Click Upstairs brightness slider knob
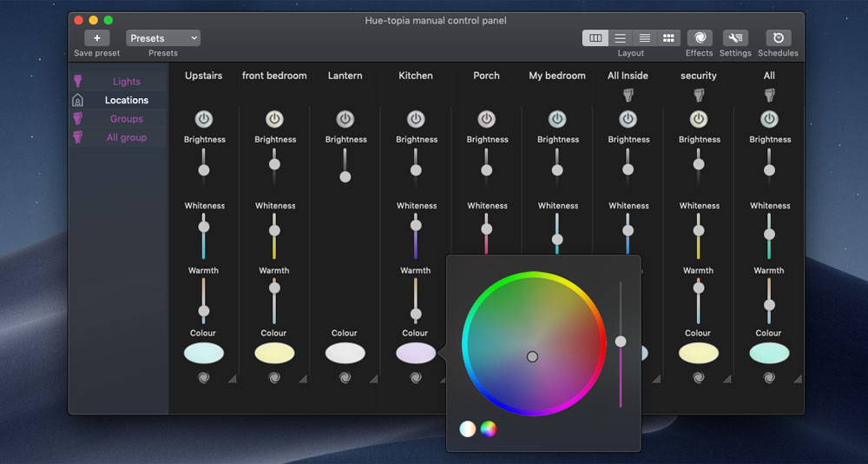Image resolution: width=868 pixels, height=464 pixels. click(204, 170)
